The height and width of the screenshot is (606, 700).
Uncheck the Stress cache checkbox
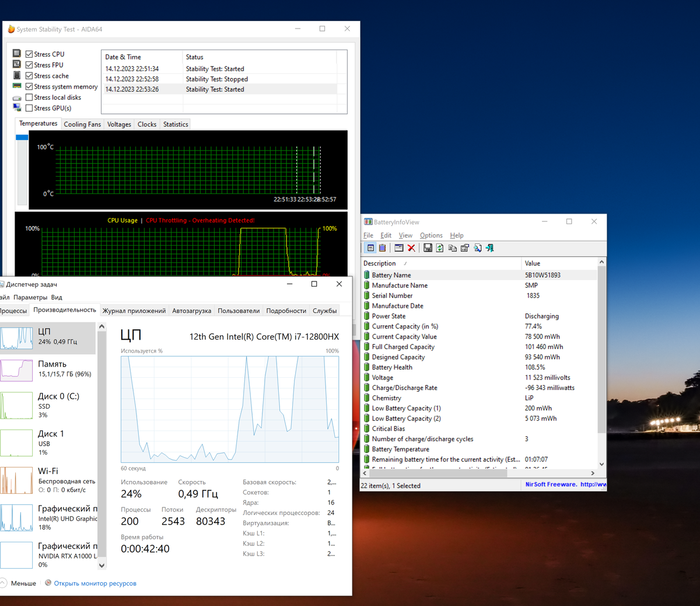click(29, 76)
